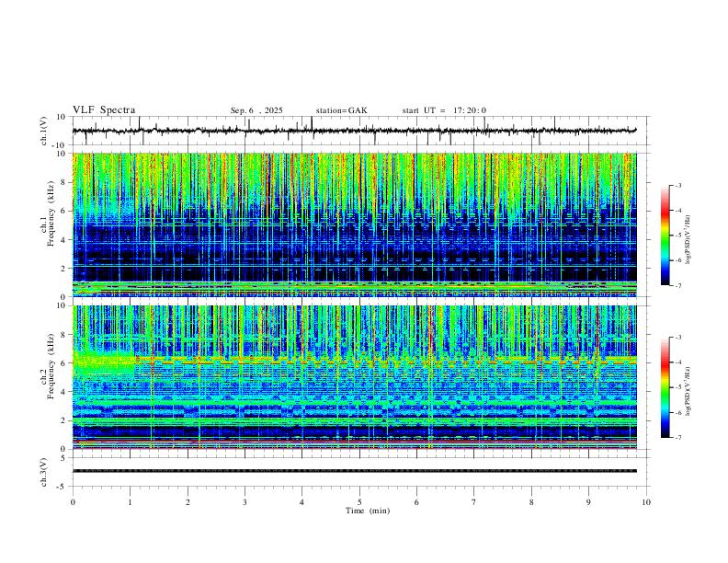This screenshot has height=563, width=728.
Task: Click time axis tick label "7"
Action: [x=474, y=502]
